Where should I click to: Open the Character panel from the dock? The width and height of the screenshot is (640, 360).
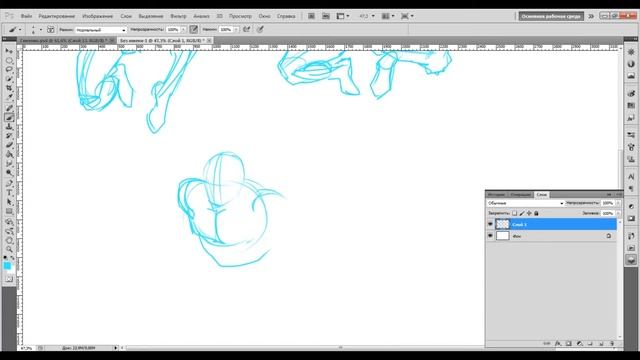pyautogui.click(x=631, y=177)
